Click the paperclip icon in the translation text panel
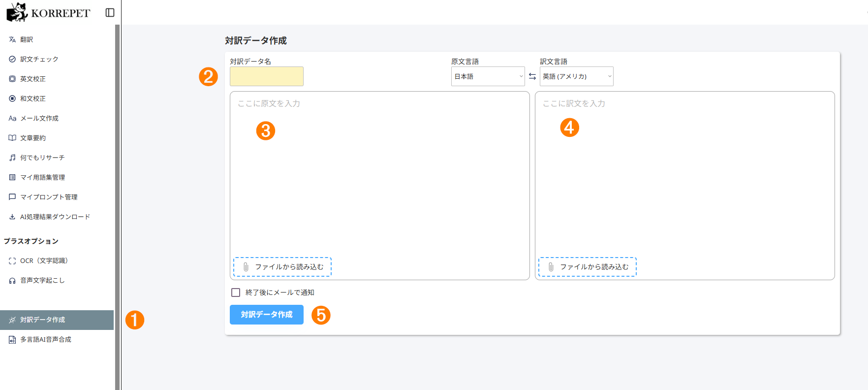868x390 pixels. click(x=551, y=267)
